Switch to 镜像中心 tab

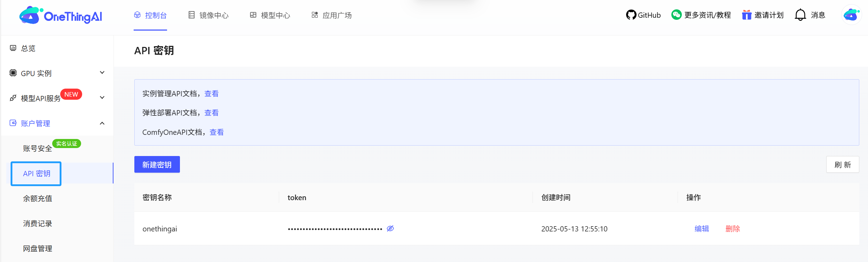click(x=209, y=15)
